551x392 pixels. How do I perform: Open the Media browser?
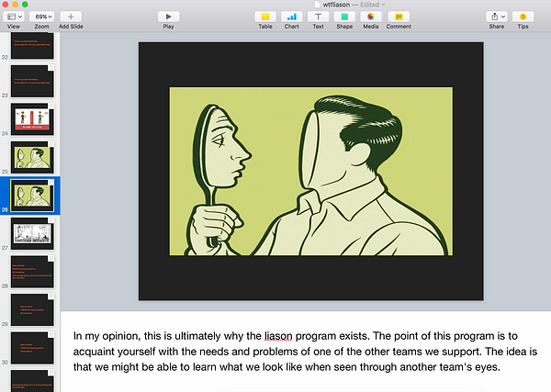[x=371, y=17]
